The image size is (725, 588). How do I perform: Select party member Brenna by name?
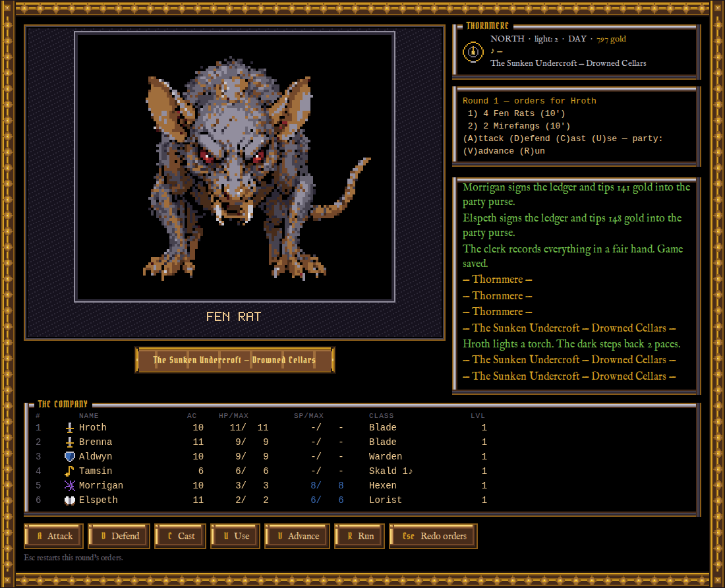[x=96, y=442]
